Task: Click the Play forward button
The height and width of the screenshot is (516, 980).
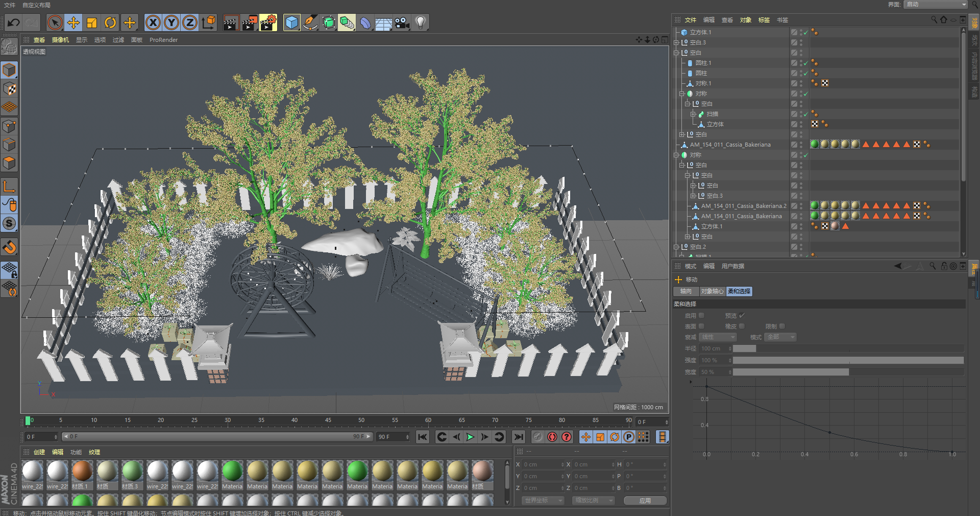Action: [470, 437]
